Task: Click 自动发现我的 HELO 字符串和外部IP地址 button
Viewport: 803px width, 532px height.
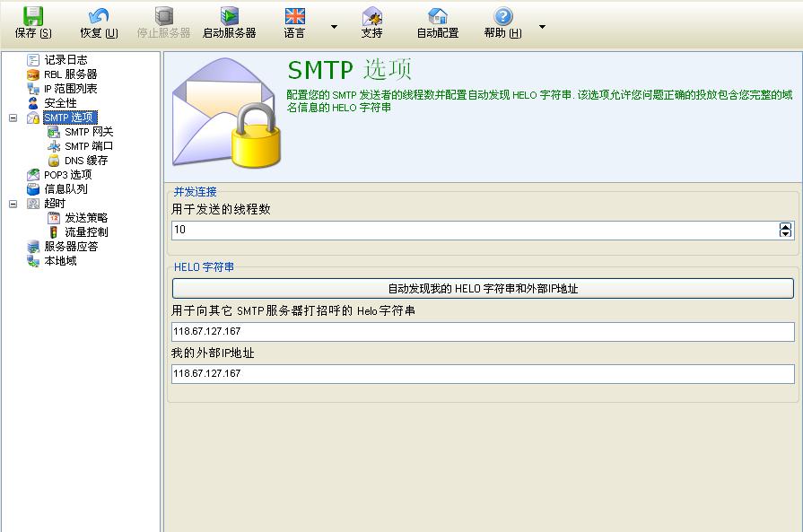Action: tap(483, 289)
